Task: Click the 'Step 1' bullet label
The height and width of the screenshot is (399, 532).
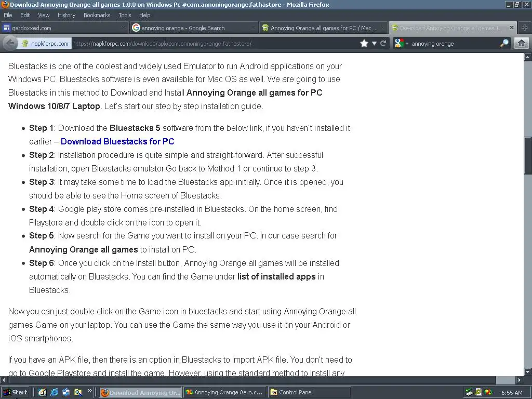Action: pyautogui.click(x=42, y=128)
